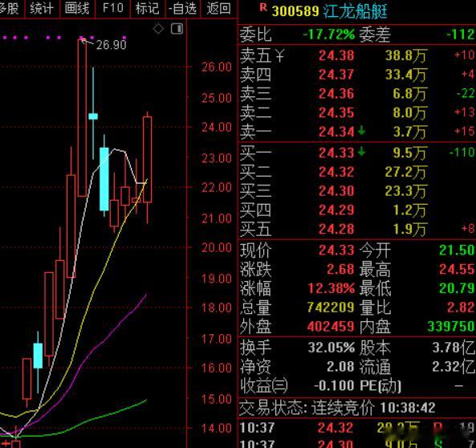The width and height of the screenshot is (476, 448).
Task: Click the PE(动) label
Action: pyautogui.click(x=380, y=386)
